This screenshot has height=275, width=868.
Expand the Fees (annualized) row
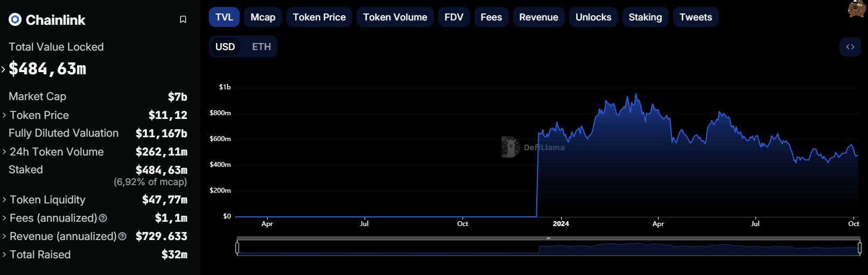(x=4, y=218)
